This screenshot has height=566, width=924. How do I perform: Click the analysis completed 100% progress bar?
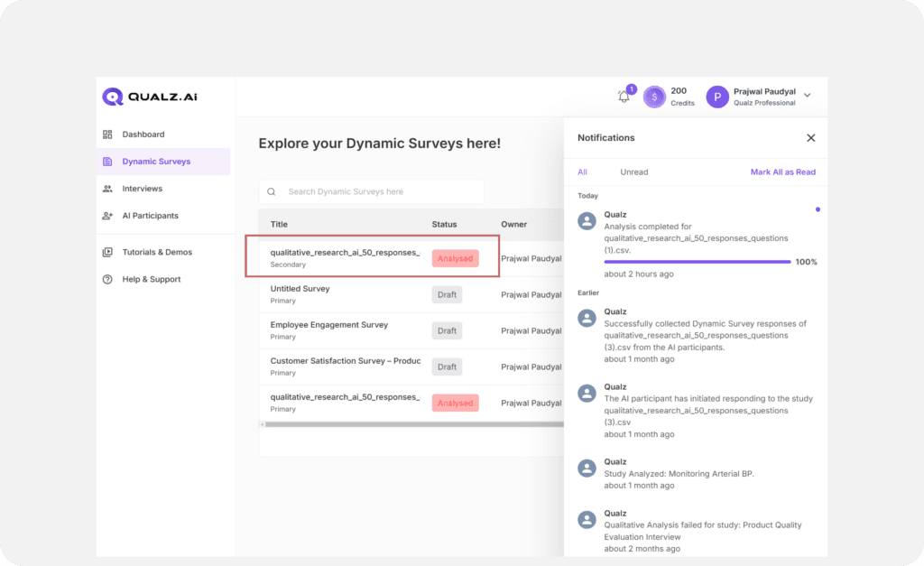click(697, 262)
